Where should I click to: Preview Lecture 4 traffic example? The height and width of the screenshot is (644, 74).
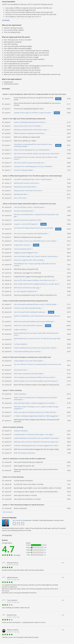point(57,113)
